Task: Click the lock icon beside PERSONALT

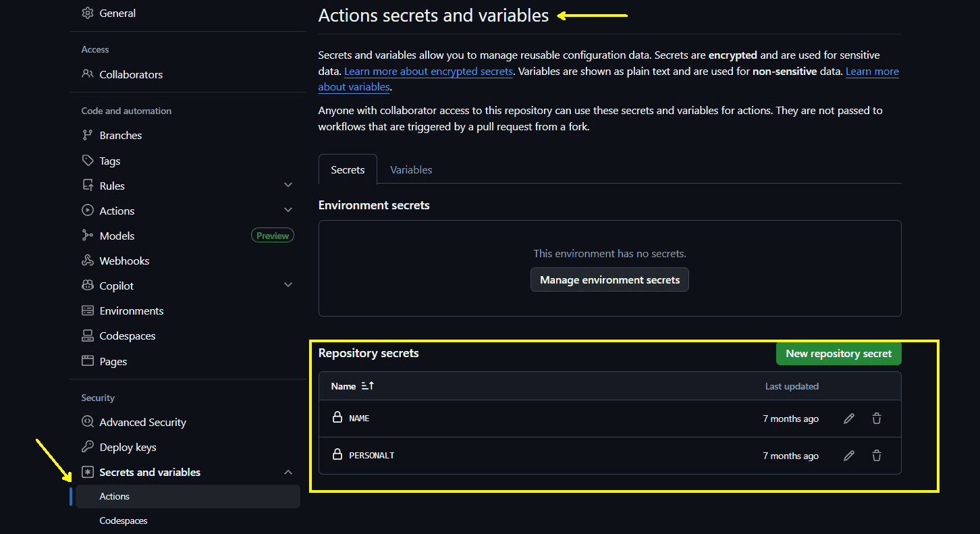Action: (x=337, y=455)
